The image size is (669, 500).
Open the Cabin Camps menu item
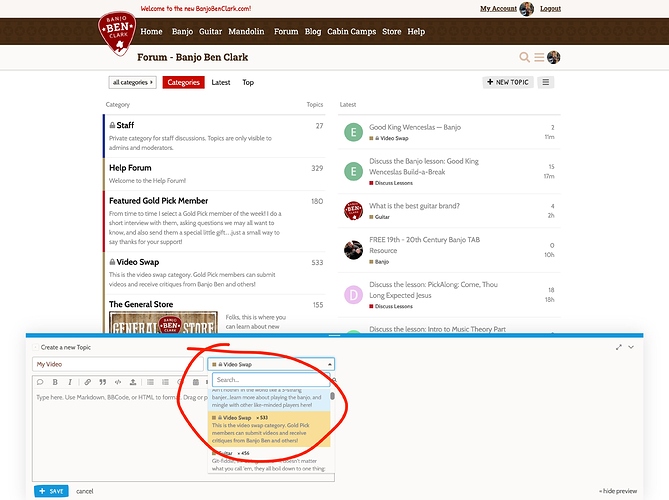tap(351, 32)
